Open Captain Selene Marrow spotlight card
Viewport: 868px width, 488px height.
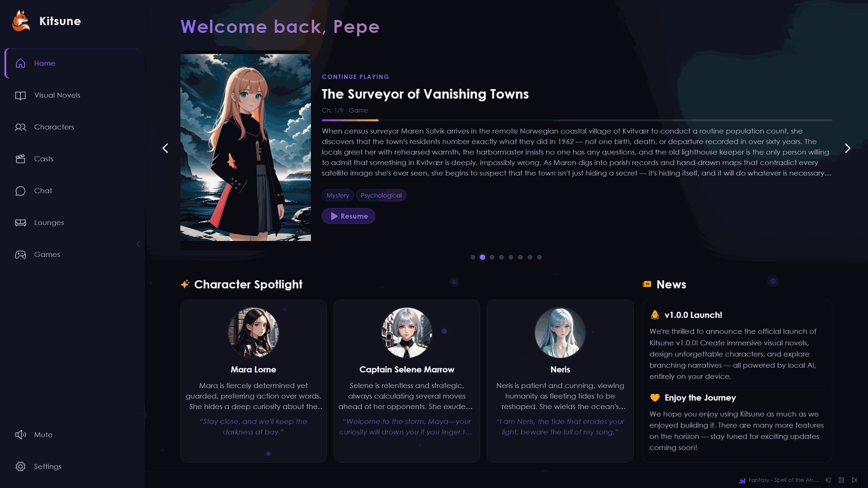[x=407, y=381]
